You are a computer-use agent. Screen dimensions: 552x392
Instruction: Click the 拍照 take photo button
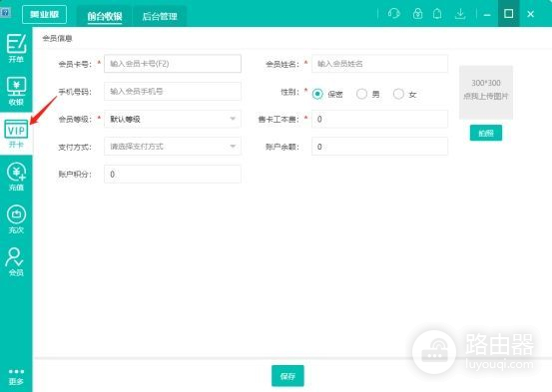(x=486, y=133)
